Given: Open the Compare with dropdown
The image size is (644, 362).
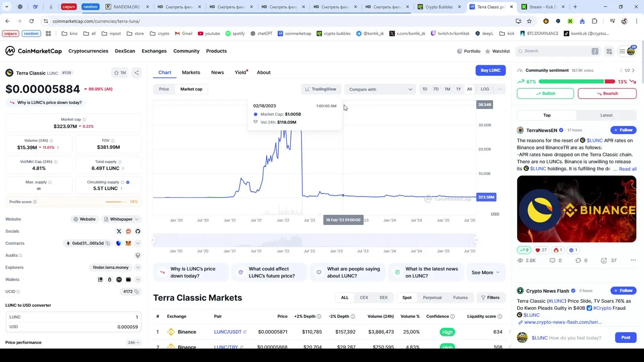Looking at the screenshot, I should click(x=380, y=89).
